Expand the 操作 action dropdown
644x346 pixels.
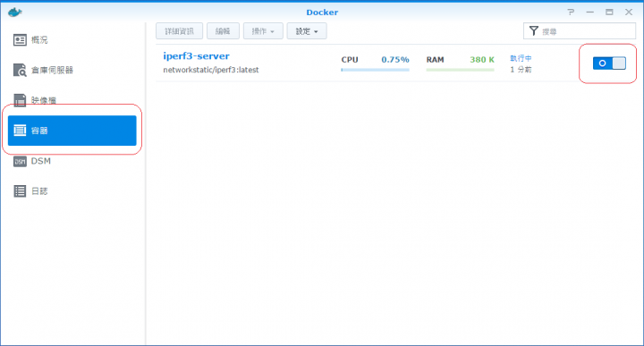(x=263, y=31)
